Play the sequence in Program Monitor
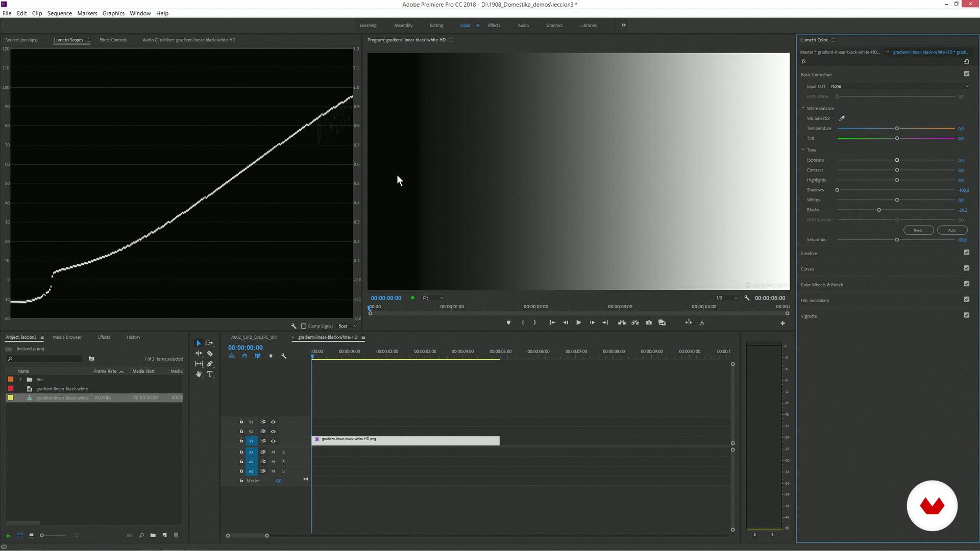 pyautogui.click(x=578, y=322)
